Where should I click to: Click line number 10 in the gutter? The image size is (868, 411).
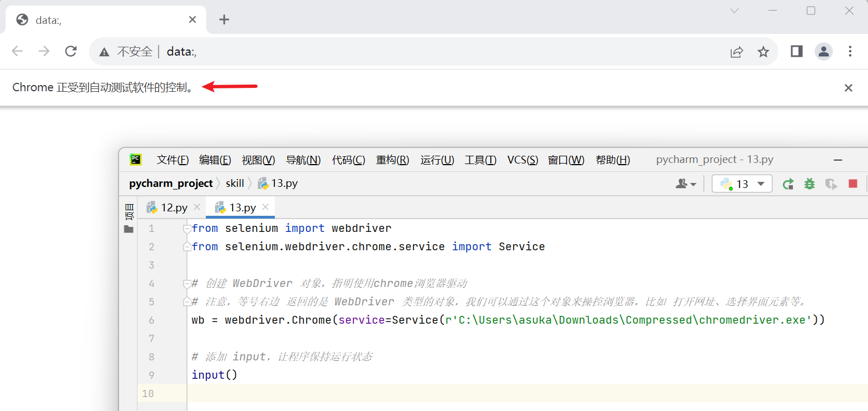tap(148, 394)
